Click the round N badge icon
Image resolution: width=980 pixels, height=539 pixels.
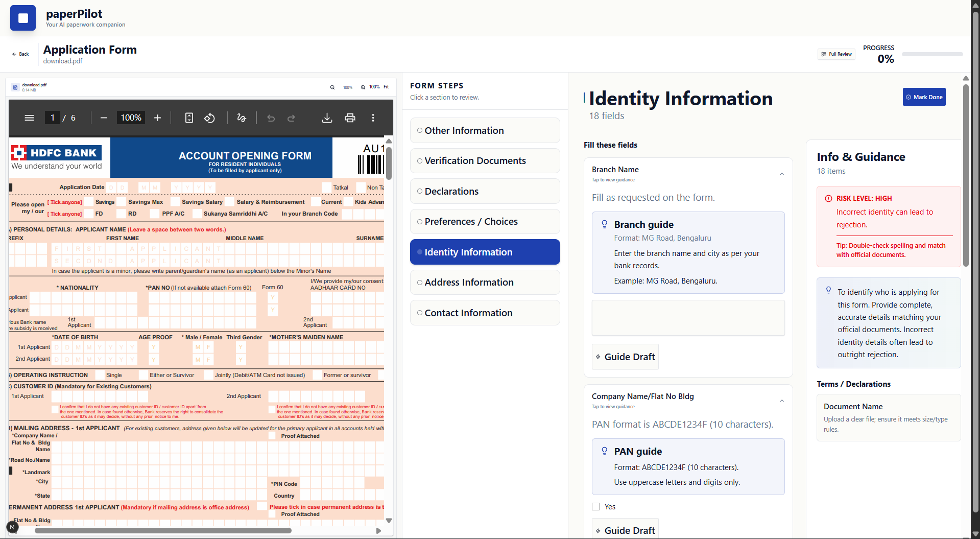tap(12, 527)
